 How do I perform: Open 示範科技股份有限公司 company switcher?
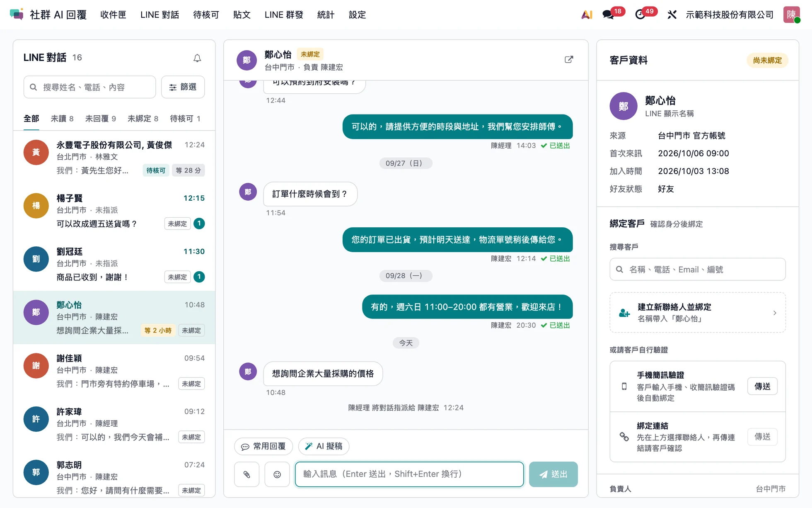pyautogui.click(x=730, y=15)
